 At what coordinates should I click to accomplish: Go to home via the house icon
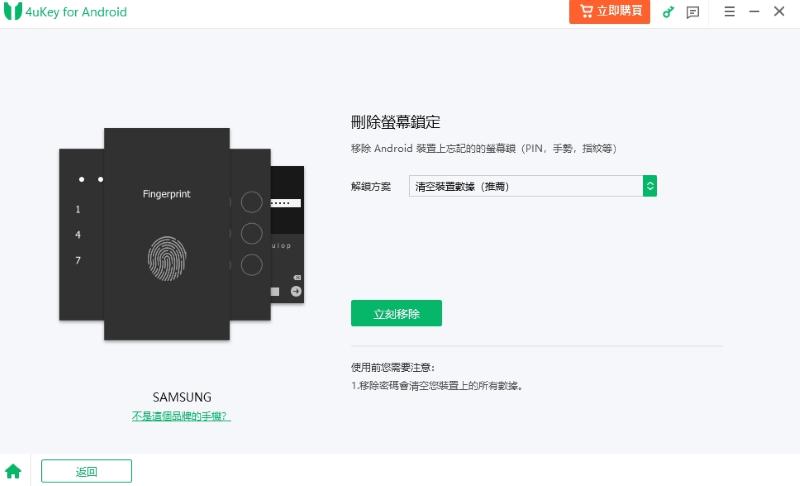(x=13, y=471)
